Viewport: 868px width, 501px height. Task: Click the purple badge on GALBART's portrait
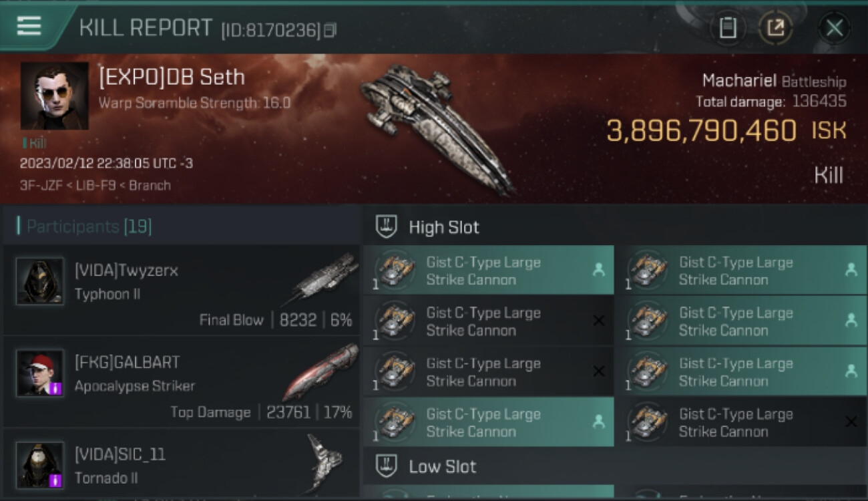[x=56, y=388]
